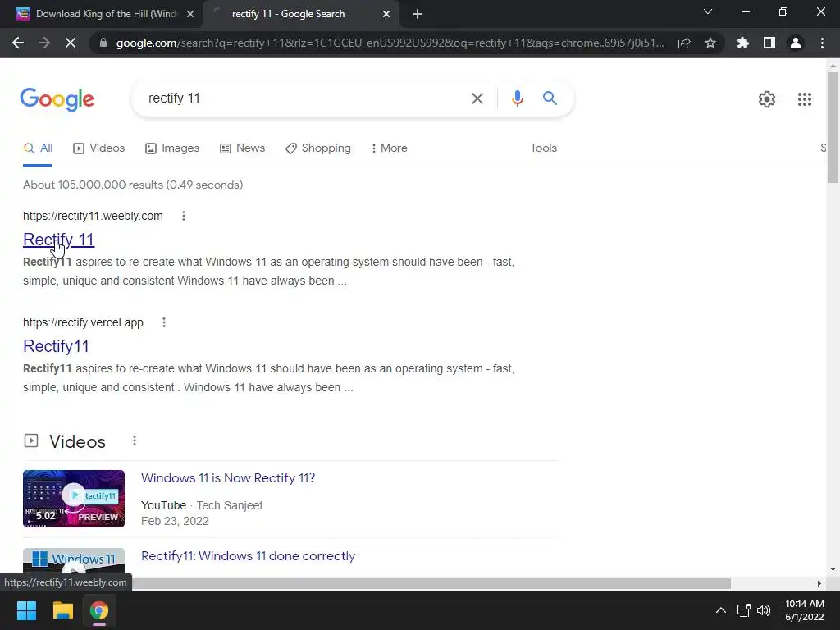Open 'Windows 11 is Now Rectify 11?' video
840x630 pixels.
(x=228, y=478)
